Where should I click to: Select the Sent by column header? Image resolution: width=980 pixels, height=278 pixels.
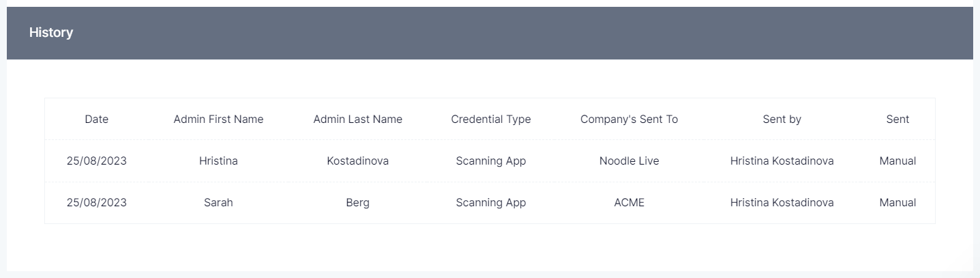click(x=782, y=120)
